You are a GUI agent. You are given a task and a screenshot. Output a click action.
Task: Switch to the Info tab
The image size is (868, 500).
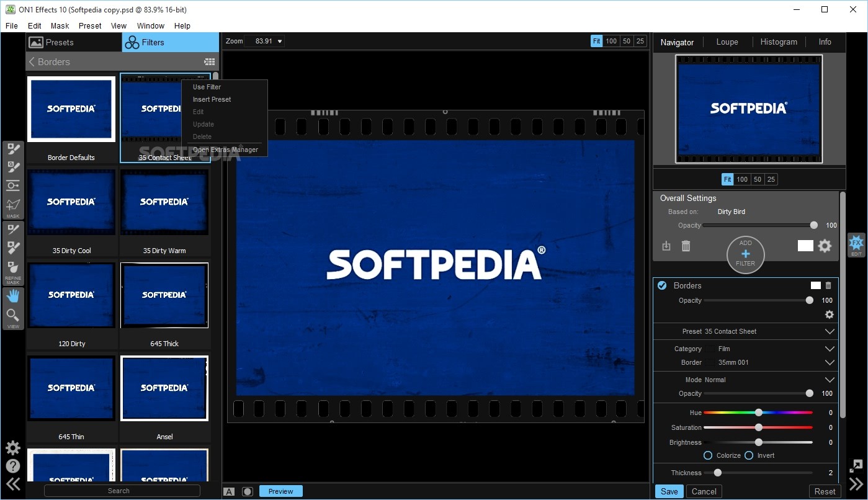825,42
